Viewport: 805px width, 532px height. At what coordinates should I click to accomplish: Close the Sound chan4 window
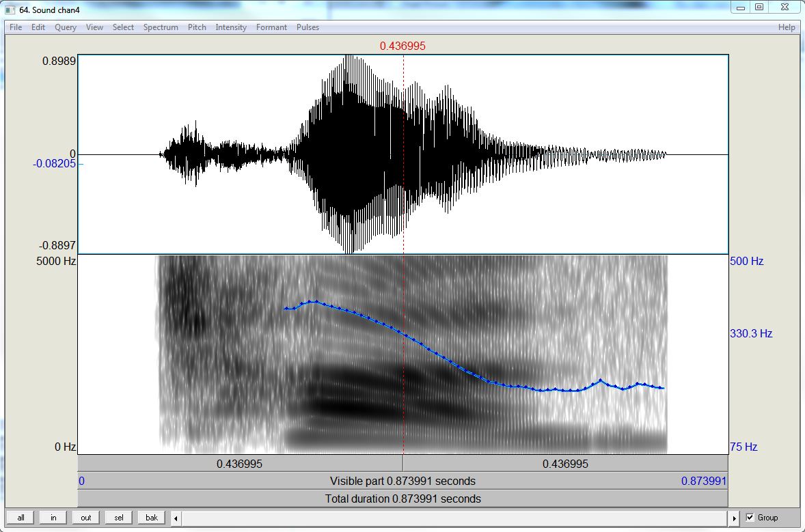tap(784, 8)
